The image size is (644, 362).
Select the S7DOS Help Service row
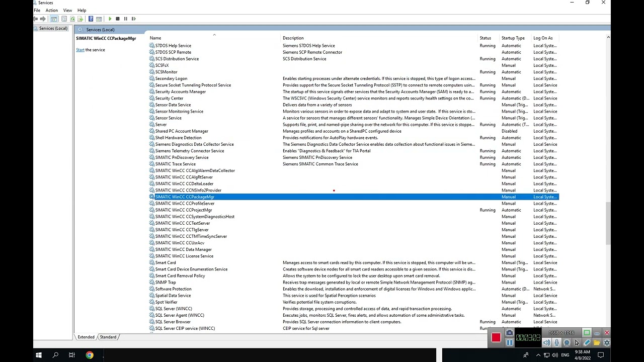[354, 46]
